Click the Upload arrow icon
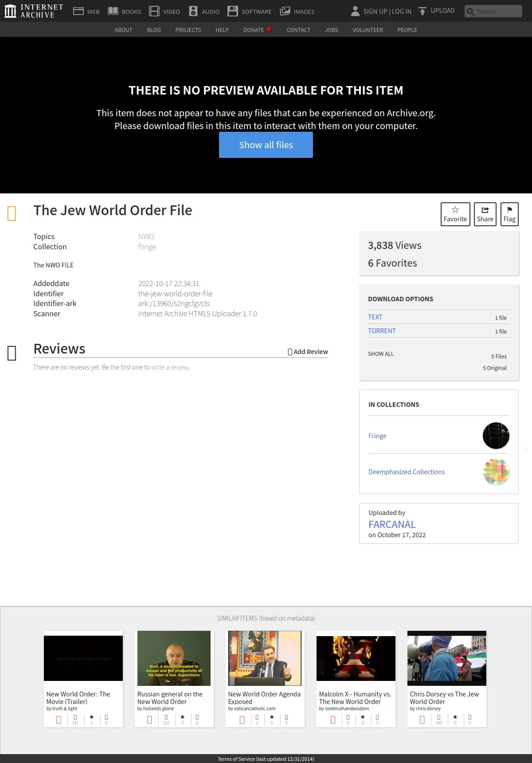Viewport: 532px width, 763px height. pyautogui.click(x=422, y=11)
